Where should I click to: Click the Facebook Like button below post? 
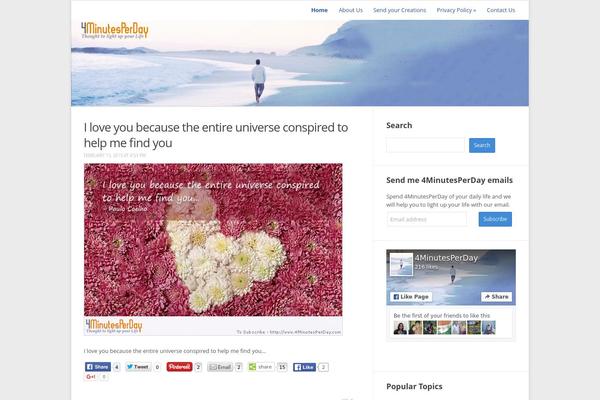[x=304, y=367]
